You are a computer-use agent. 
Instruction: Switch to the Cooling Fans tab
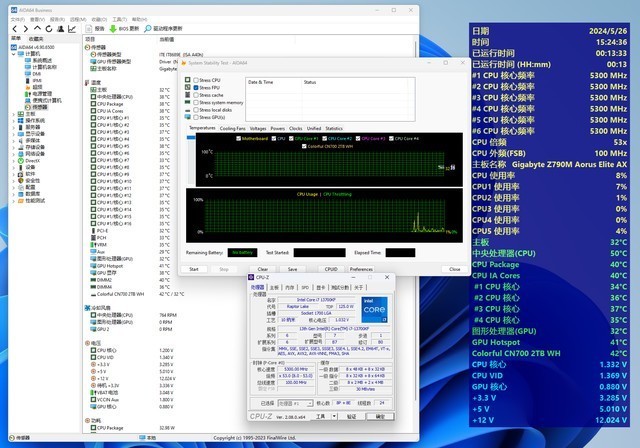point(233,128)
